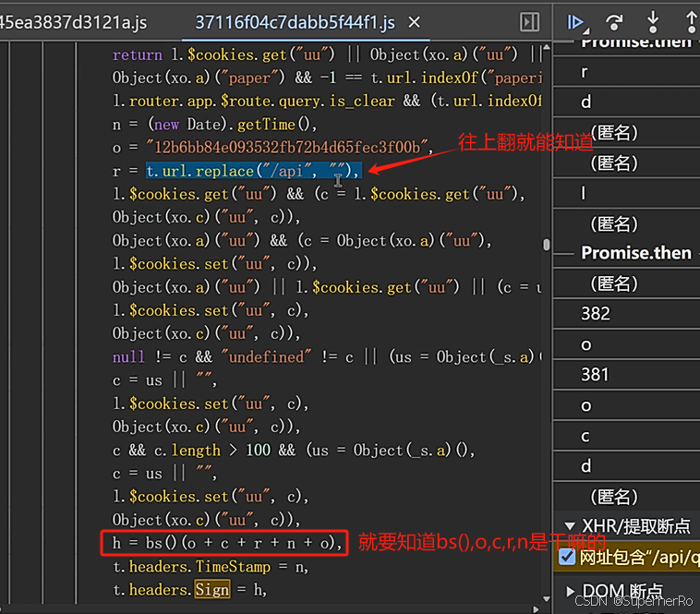Click the vertical scrollbar thumb of code editor

pyautogui.click(x=547, y=245)
